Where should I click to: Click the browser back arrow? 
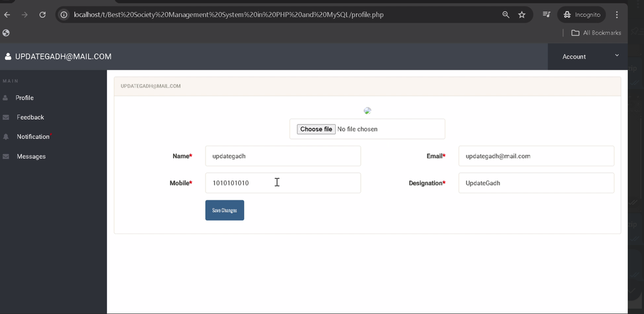[7, 15]
